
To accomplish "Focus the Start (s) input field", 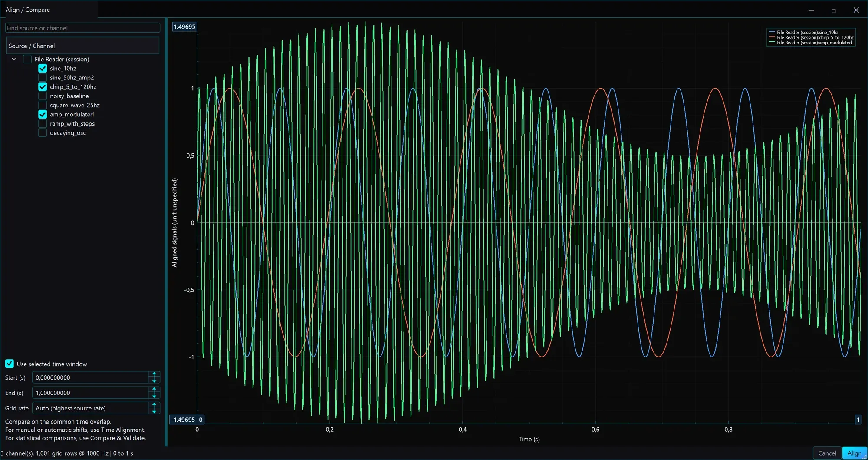I will pos(91,377).
